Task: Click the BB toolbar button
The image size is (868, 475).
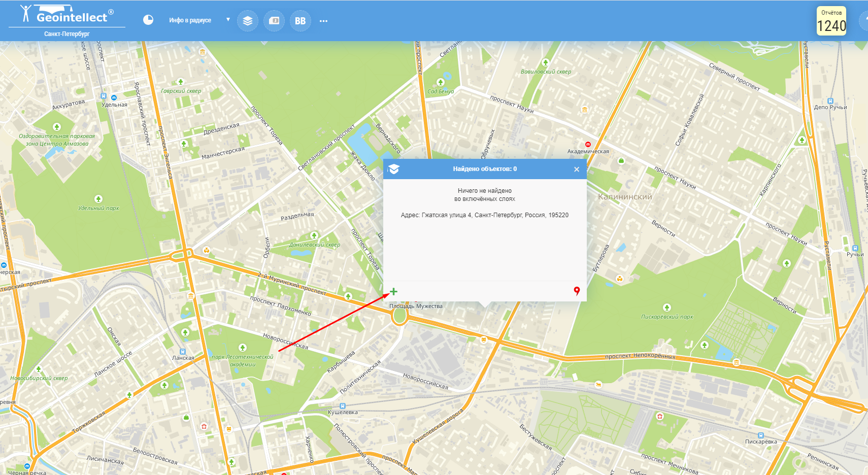Action: [301, 21]
